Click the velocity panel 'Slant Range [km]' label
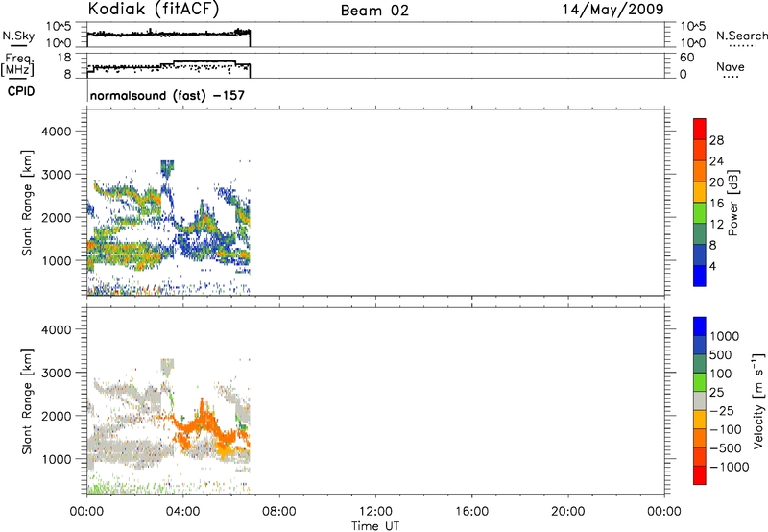 coord(27,401)
